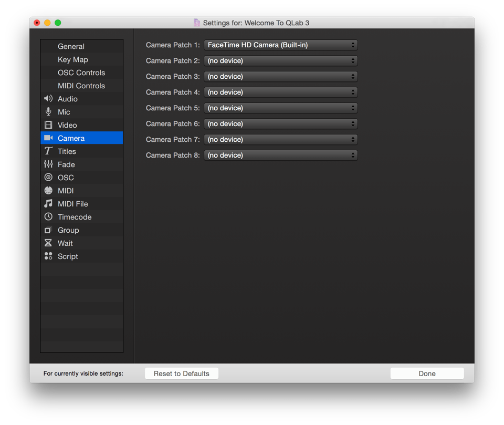Viewport: 504px width, 425px height.
Task: Open the Camera Patch 1 device dropdown
Action: (x=280, y=45)
